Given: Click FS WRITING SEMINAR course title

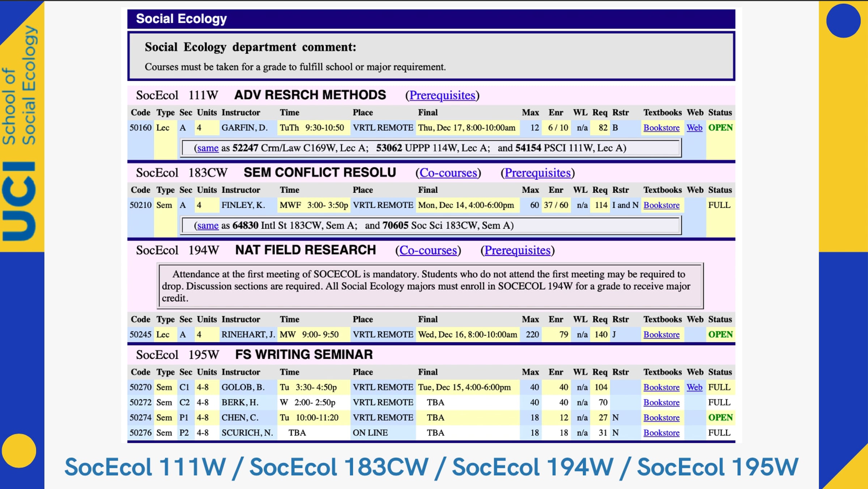Looking at the screenshot, I should [304, 354].
